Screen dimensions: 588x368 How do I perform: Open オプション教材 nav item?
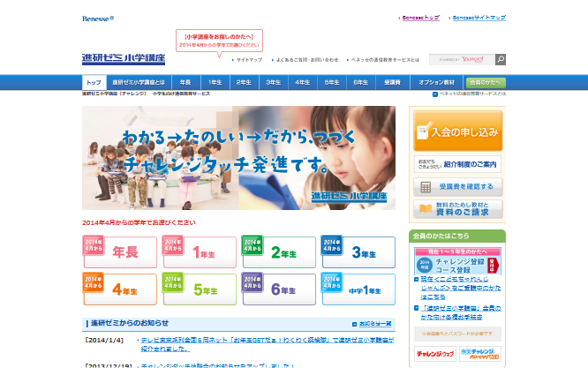436,82
